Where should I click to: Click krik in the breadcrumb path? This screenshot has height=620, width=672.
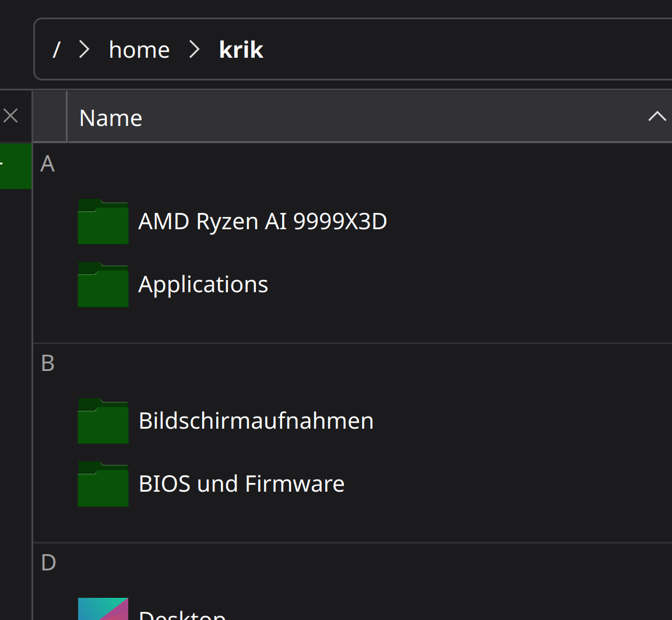pos(241,50)
